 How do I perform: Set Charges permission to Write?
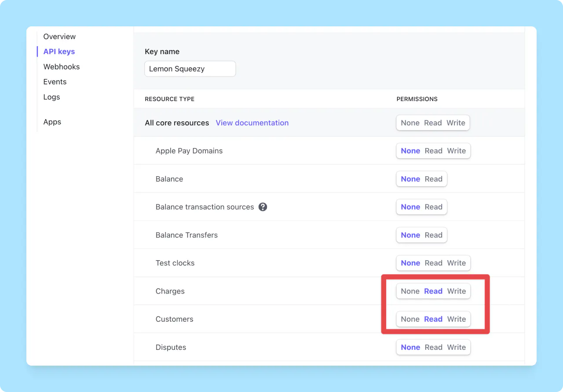457,291
